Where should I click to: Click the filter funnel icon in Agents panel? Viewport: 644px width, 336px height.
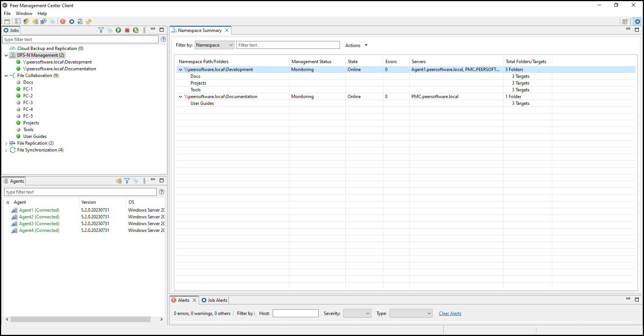[127, 181]
